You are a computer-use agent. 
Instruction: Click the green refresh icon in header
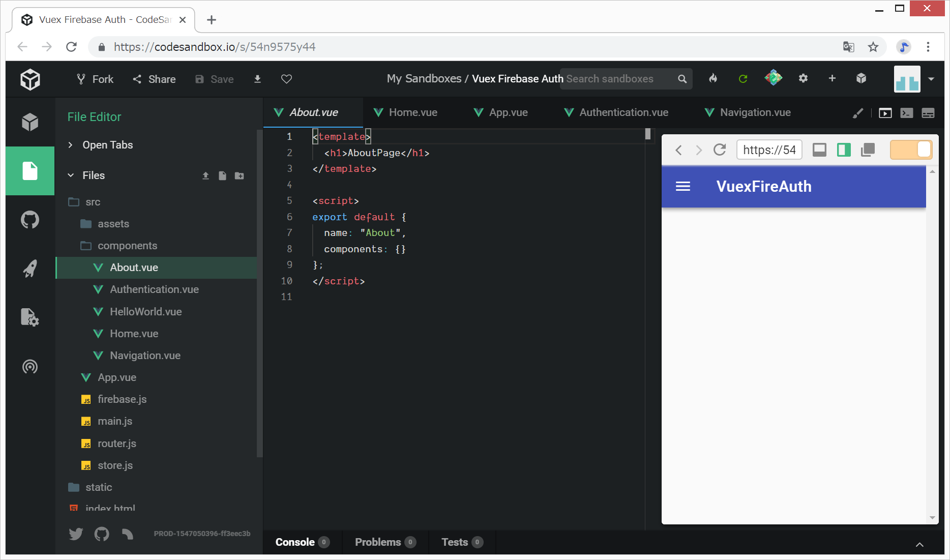743,78
